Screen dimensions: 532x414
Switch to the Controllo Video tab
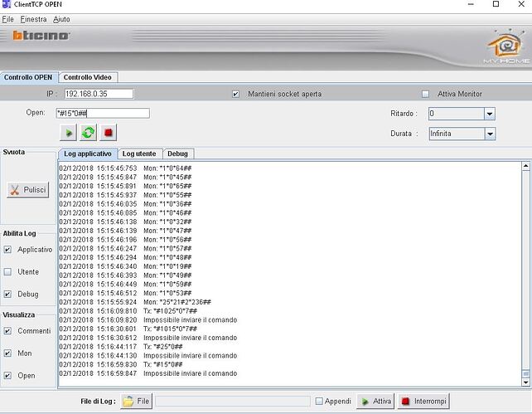[x=88, y=77]
